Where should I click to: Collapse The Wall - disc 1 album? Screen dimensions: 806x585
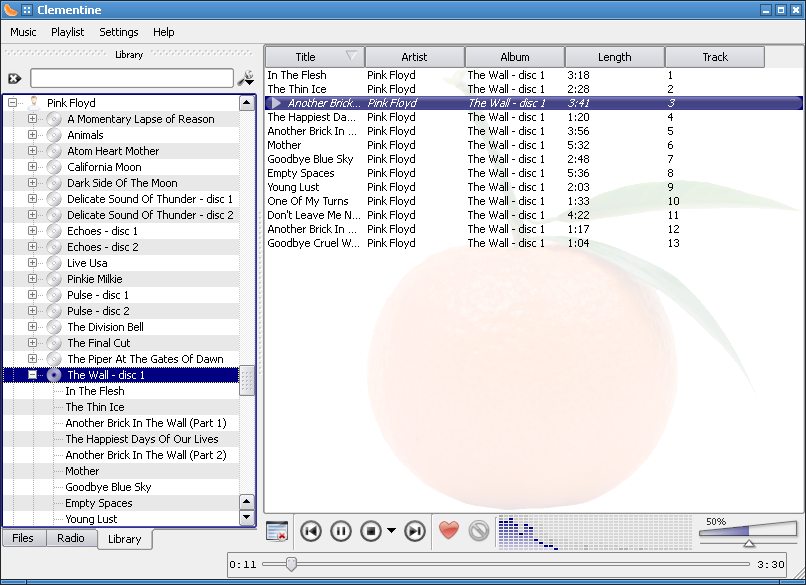[32, 375]
